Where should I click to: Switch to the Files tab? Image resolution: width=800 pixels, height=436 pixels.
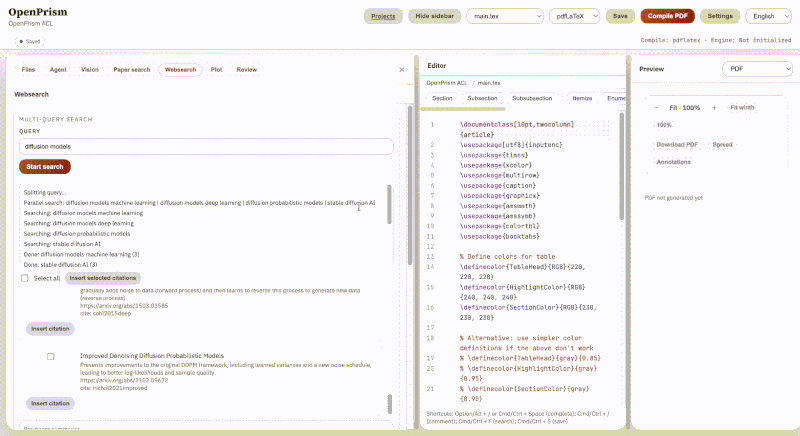tap(28, 69)
